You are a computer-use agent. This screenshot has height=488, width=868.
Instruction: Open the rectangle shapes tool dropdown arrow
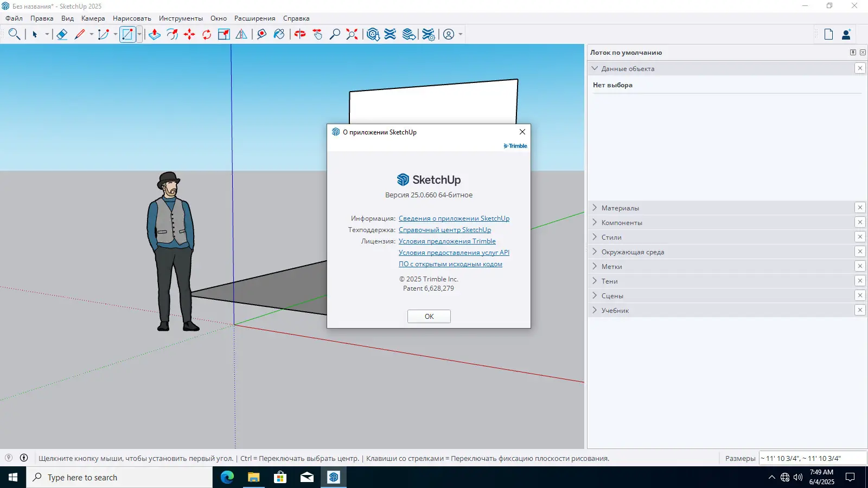[139, 34]
